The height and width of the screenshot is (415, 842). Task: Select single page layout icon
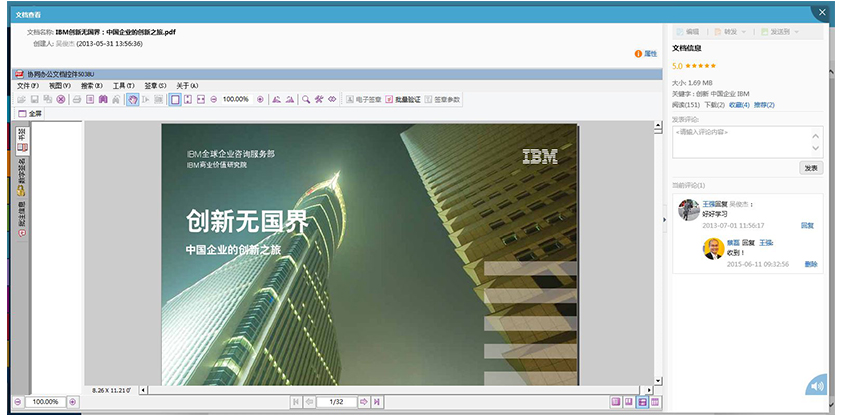coord(616,402)
